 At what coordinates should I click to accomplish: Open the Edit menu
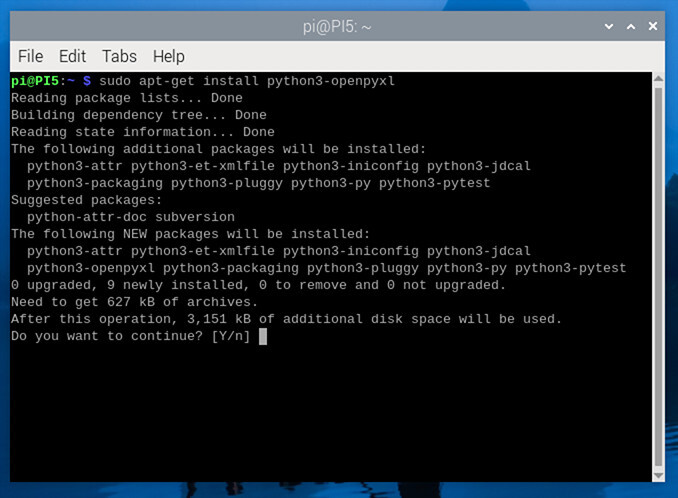point(72,56)
